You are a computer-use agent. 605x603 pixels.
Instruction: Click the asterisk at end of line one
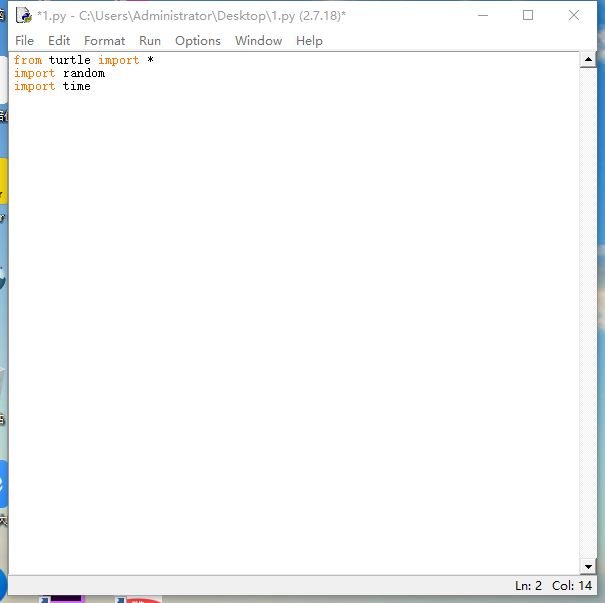(150, 59)
